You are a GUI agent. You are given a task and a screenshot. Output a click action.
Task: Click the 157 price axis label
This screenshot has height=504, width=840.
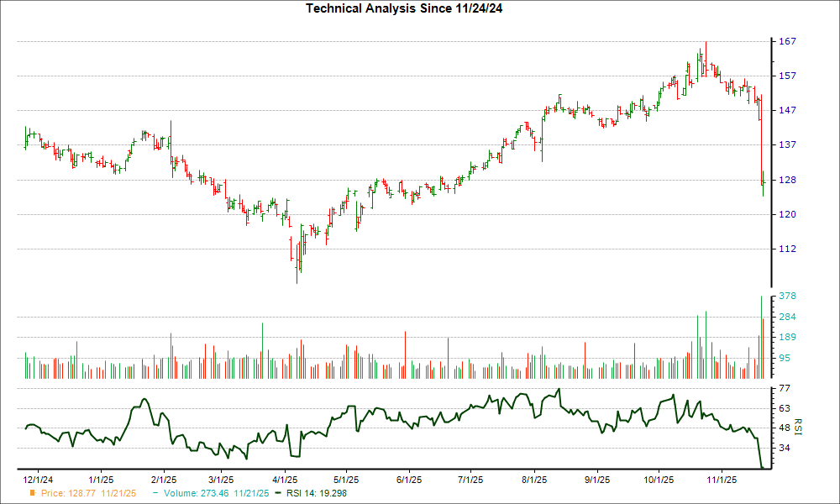coord(787,76)
